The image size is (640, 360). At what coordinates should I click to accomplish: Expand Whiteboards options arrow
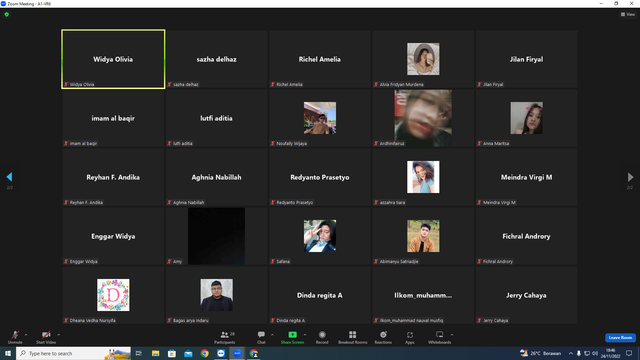pos(452,335)
